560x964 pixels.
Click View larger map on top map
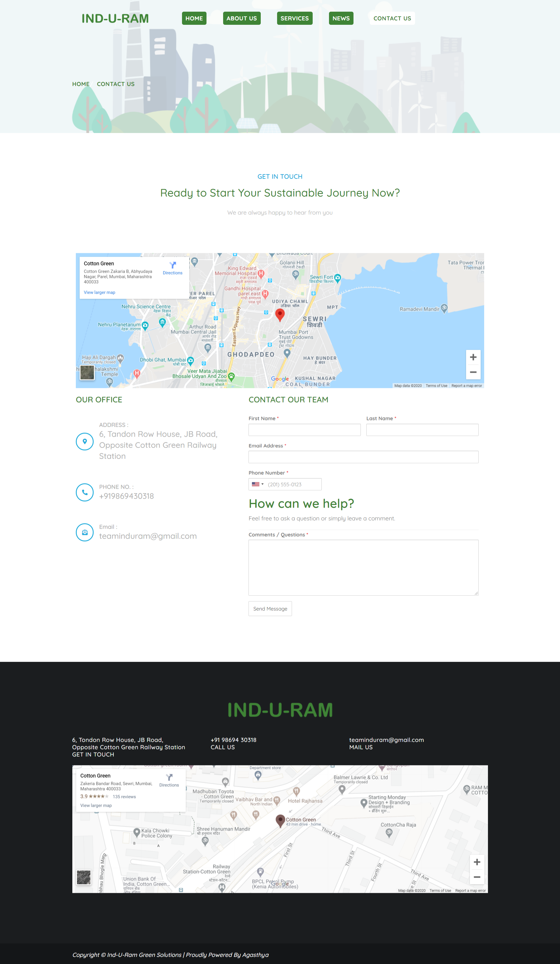click(x=99, y=292)
